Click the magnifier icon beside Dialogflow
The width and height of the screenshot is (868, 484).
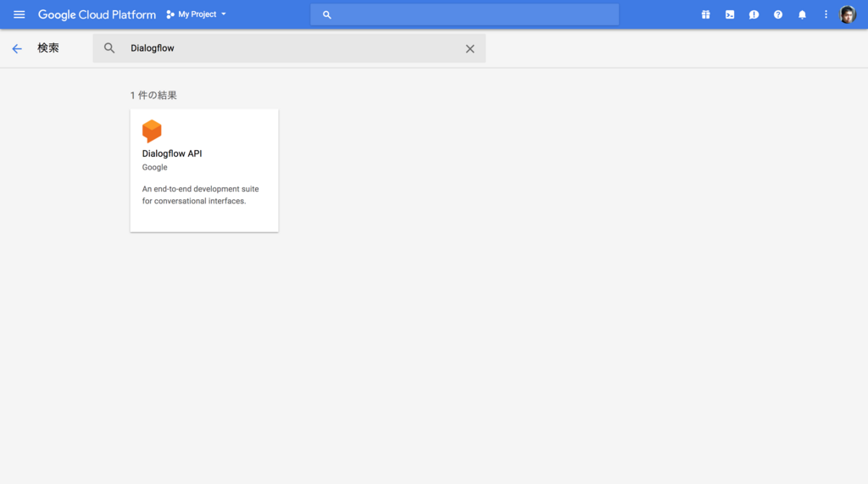click(x=109, y=48)
